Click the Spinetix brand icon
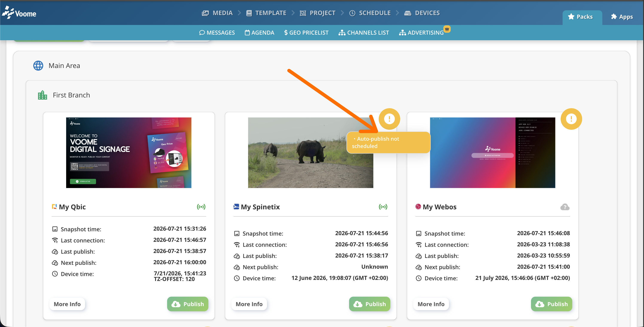 click(236, 206)
